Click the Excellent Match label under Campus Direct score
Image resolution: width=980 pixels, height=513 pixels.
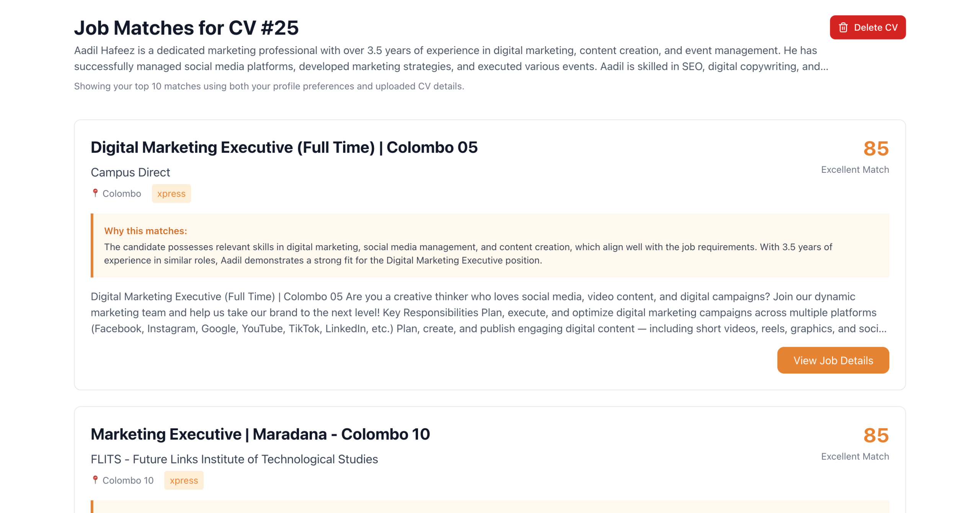point(854,170)
